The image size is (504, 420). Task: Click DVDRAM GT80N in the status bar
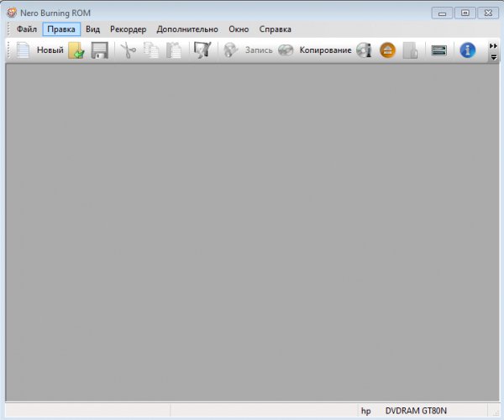tap(416, 411)
